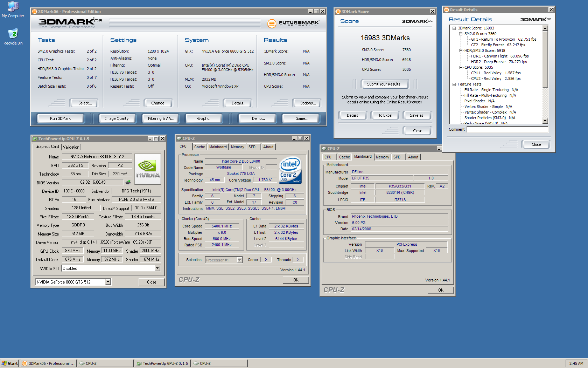Click the GPU-Z title bar icon

tap(35, 139)
